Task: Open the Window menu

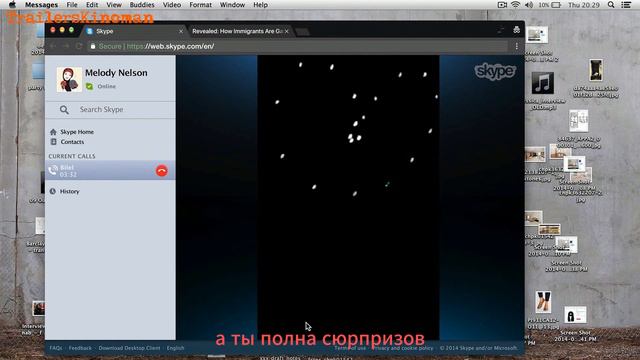Action: click(x=232, y=5)
